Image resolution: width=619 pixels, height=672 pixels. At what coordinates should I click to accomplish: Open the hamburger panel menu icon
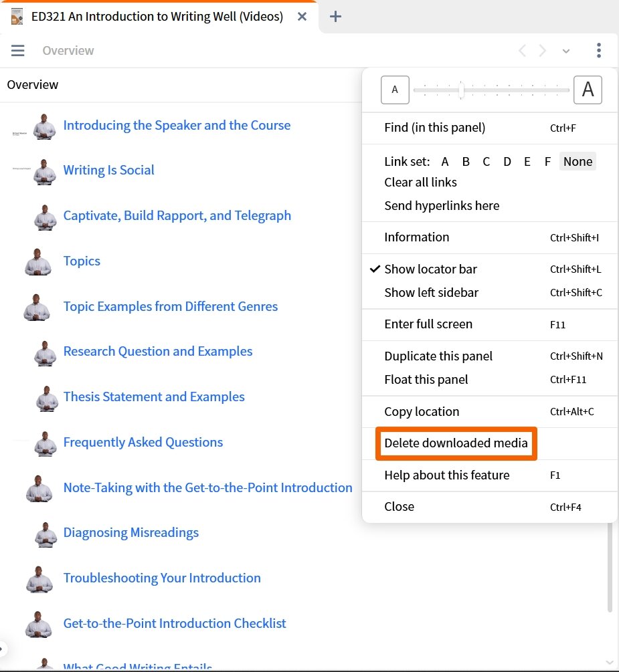click(17, 51)
